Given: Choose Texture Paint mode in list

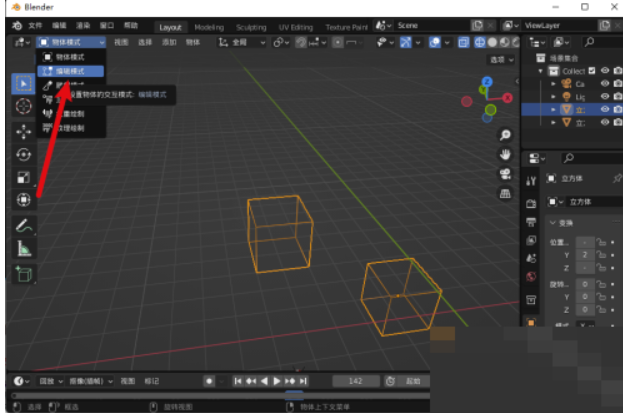Looking at the screenshot, I should point(71,128).
